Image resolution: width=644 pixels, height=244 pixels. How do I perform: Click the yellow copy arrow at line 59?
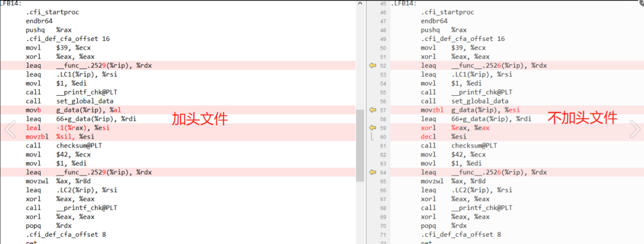tap(373, 128)
